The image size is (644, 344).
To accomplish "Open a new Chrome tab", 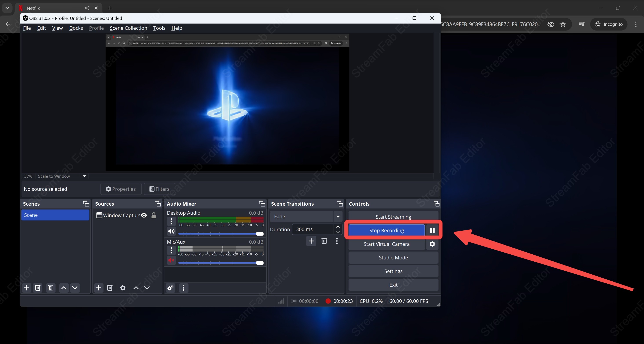I will pyautogui.click(x=110, y=8).
